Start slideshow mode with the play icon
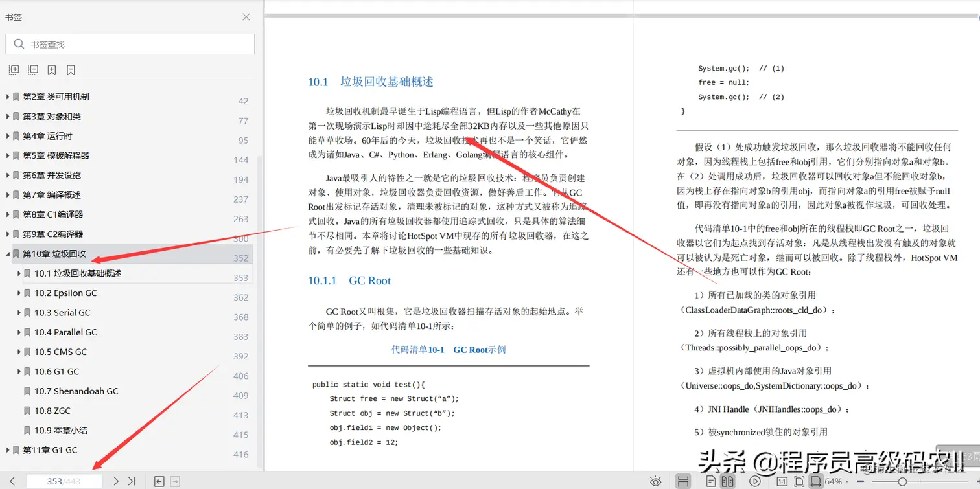The height and width of the screenshot is (489, 980). click(x=755, y=482)
